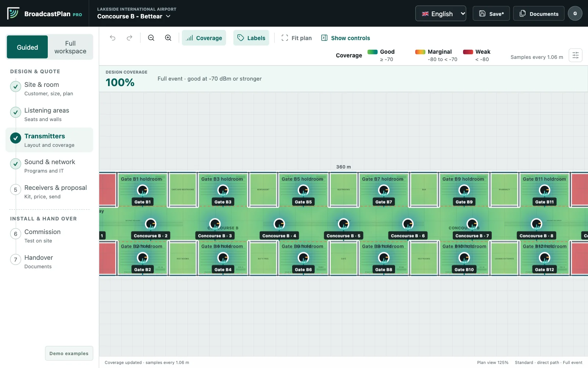This screenshot has width=588, height=368.
Task: Click the Gate B7 label tag
Action: (384, 202)
